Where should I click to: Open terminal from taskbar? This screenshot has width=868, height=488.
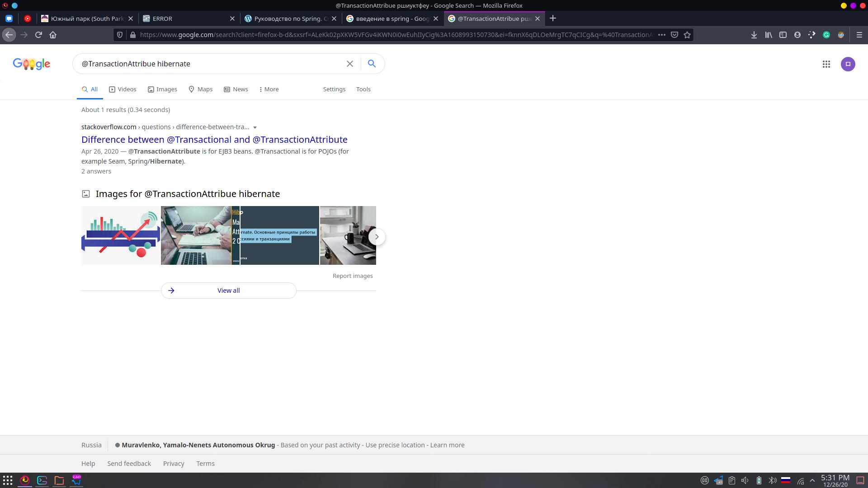(x=42, y=480)
